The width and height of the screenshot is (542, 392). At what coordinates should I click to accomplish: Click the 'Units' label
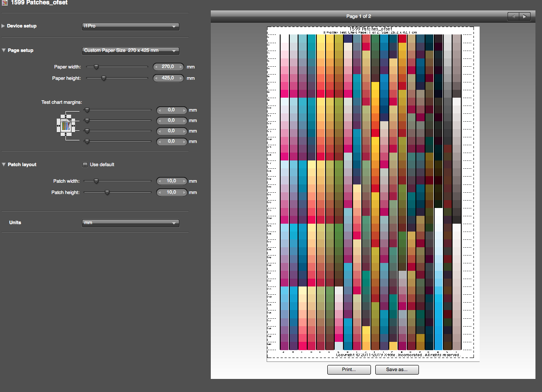[15, 222]
